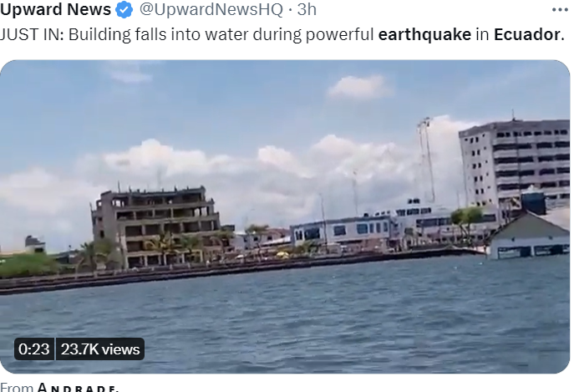Image resolution: width=579 pixels, height=392 pixels.
Task: Click the small cloud at the video top
Action: tap(358, 87)
